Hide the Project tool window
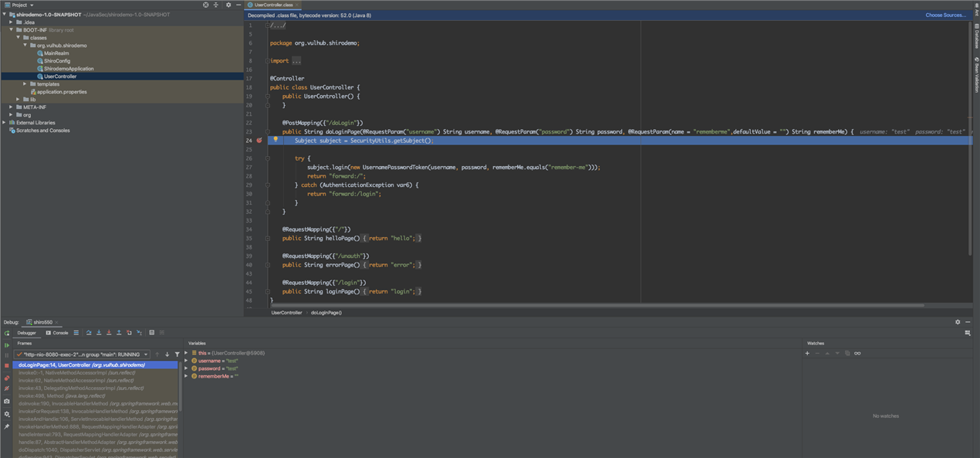 238,5
